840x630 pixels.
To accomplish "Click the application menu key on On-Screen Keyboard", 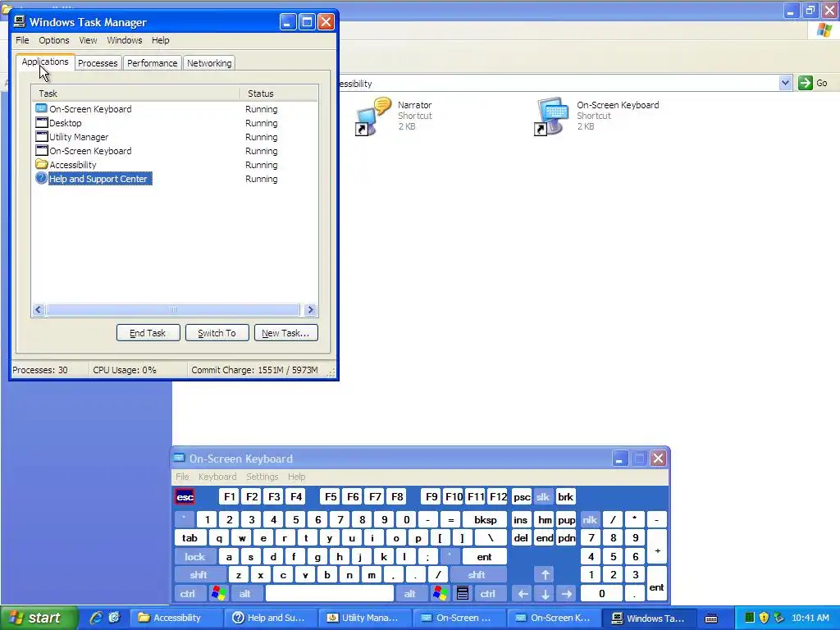I will click(463, 594).
